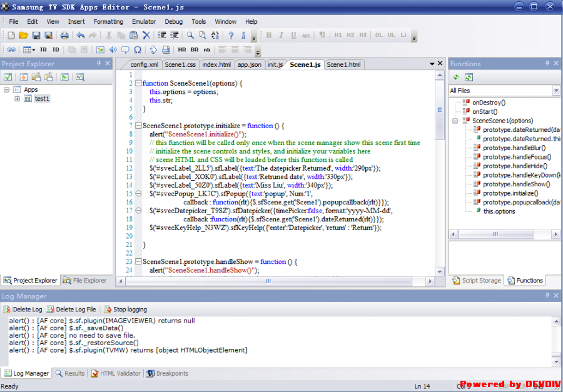563x392 pixels.
Task: Open the HTML Validator tab
Action: pyautogui.click(x=116, y=373)
